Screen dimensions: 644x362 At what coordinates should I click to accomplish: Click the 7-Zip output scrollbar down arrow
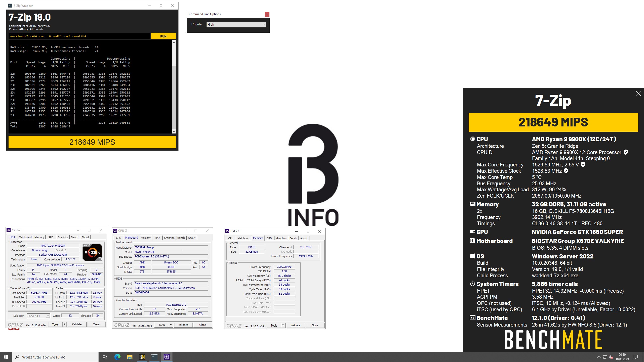click(x=174, y=131)
